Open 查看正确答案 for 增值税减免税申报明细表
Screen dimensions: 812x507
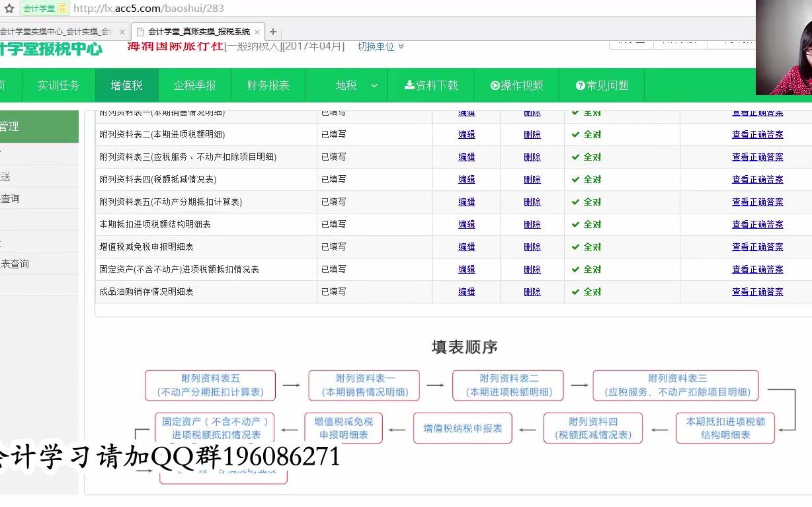click(x=758, y=247)
